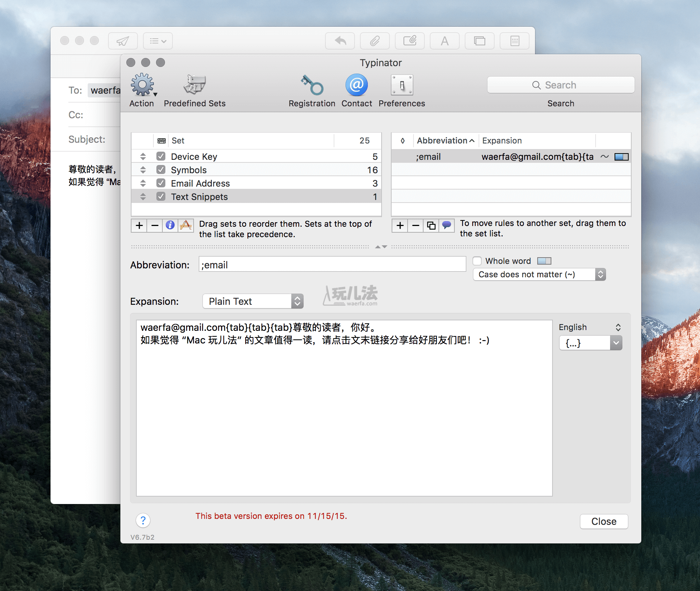Click the Search field
This screenshot has width=700, height=591.
pyautogui.click(x=561, y=85)
